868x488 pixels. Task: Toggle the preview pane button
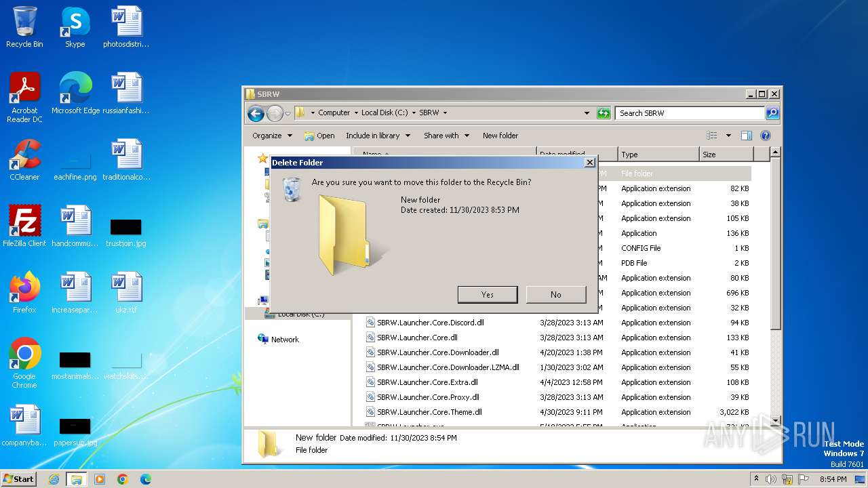coord(747,136)
